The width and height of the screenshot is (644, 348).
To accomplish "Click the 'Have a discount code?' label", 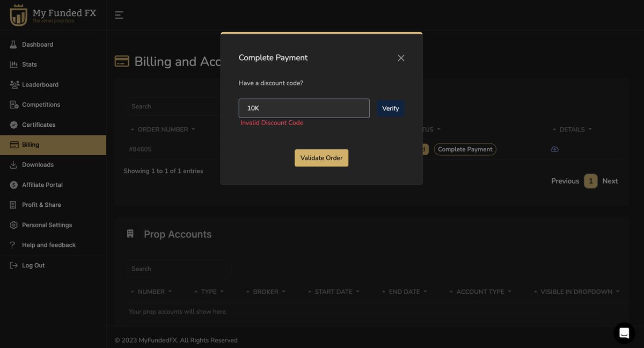I will 271,83.
